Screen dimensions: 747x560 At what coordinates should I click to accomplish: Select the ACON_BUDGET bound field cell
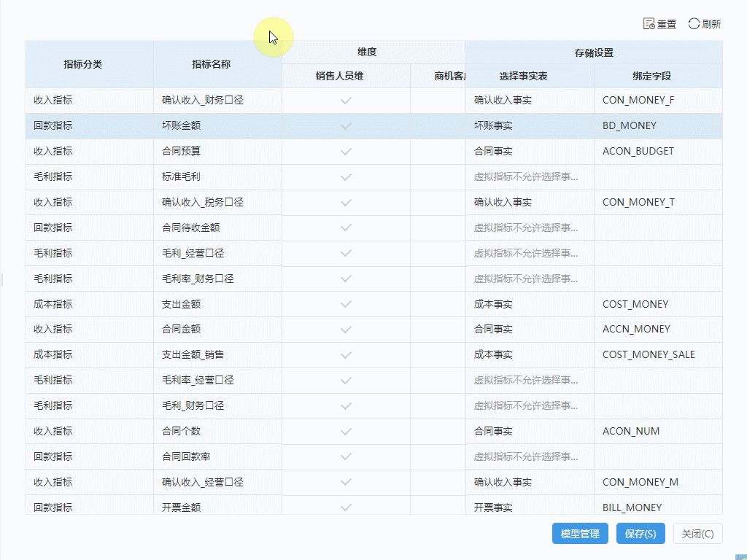click(659, 152)
